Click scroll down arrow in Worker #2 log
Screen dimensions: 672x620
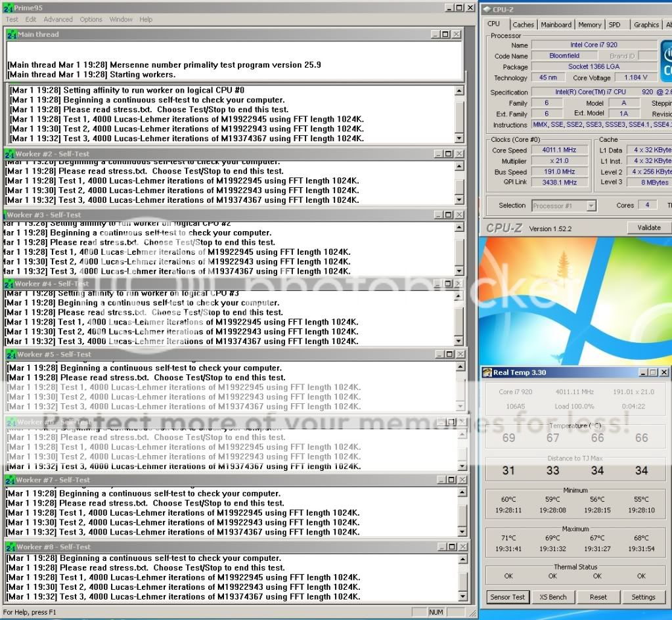(459, 200)
